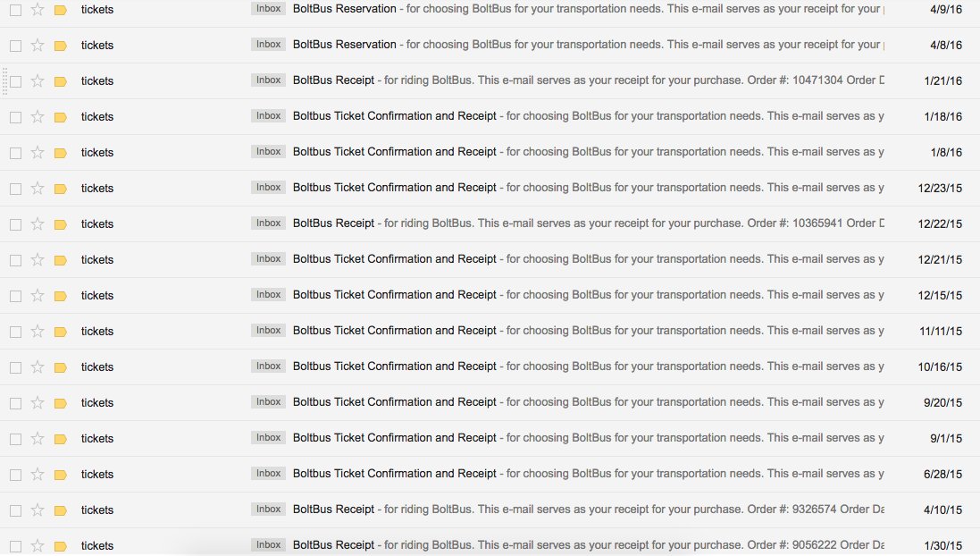Star the email dated 12/23/15
Viewport: 980px width, 556px height.
point(38,188)
